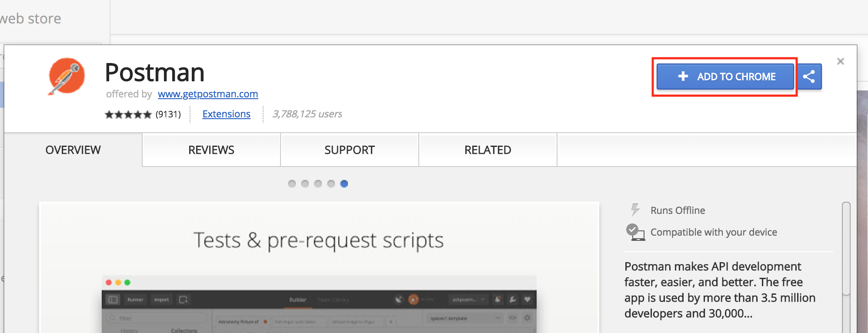Switch to the Overview tab
The width and height of the screenshot is (868, 333).
pos(73,150)
